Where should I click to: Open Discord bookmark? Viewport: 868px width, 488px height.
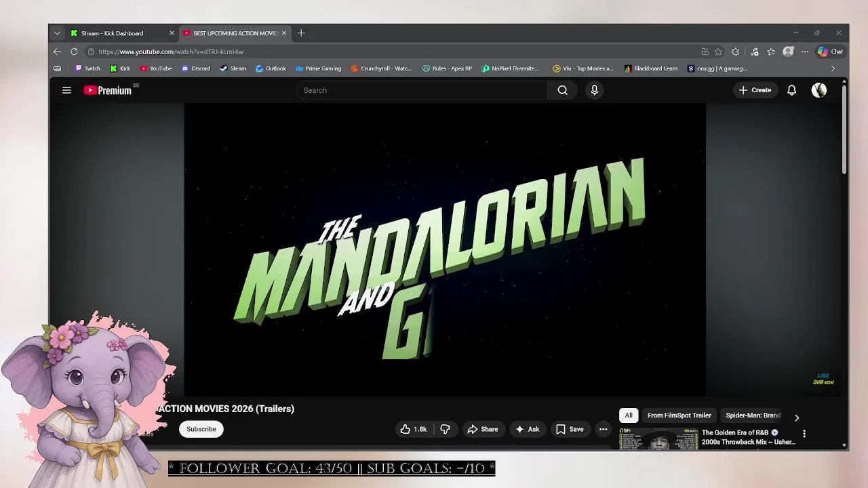pyautogui.click(x=196, y=68)
